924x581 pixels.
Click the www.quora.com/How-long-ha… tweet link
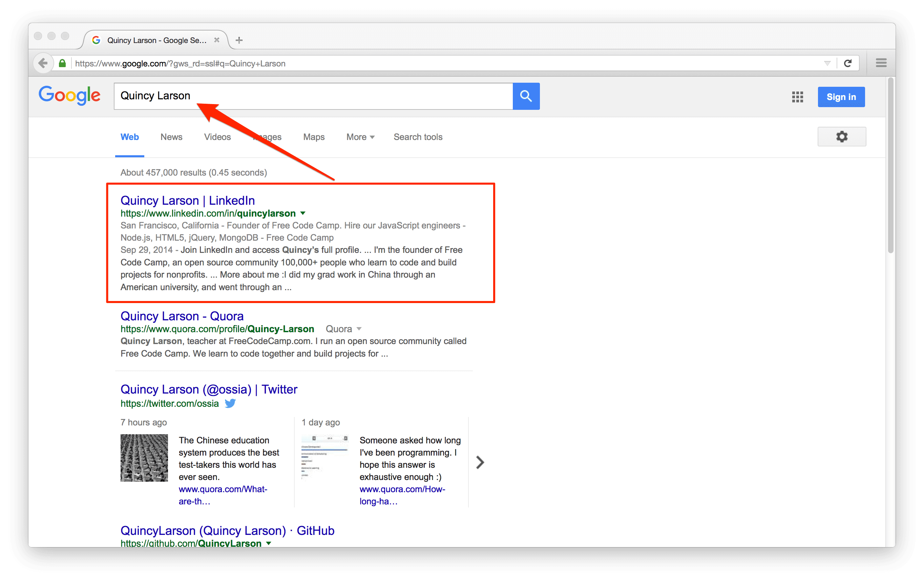(402, 495)
